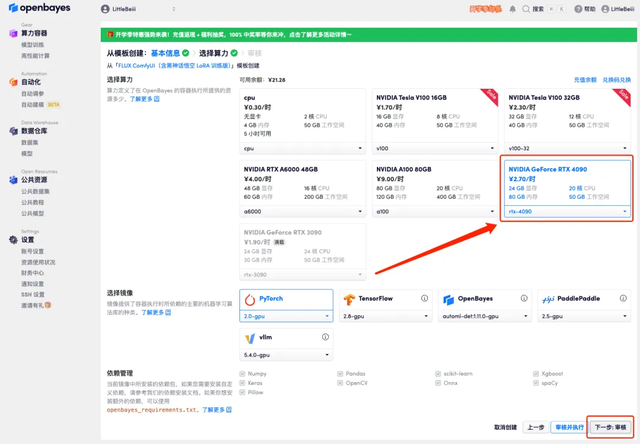Open the notification bell
This screenshot has width=640, height=444.
point(513,9)
